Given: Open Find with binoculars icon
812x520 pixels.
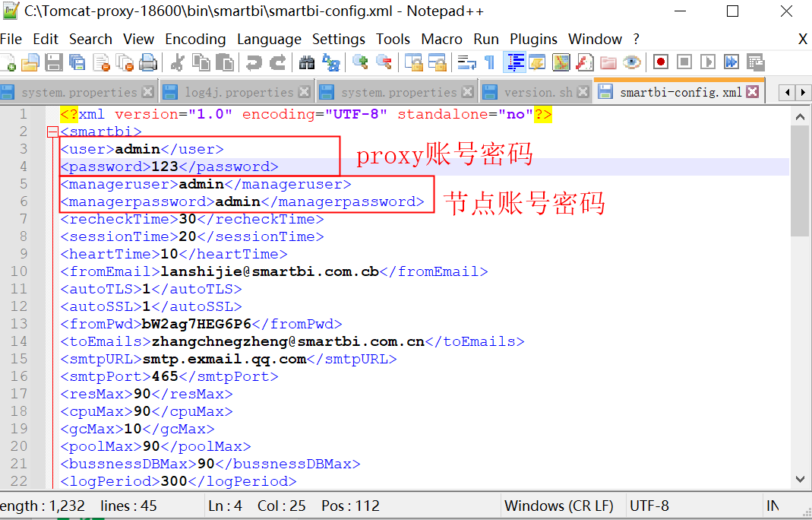Looking at the screenshot, I should click(307, 63).
